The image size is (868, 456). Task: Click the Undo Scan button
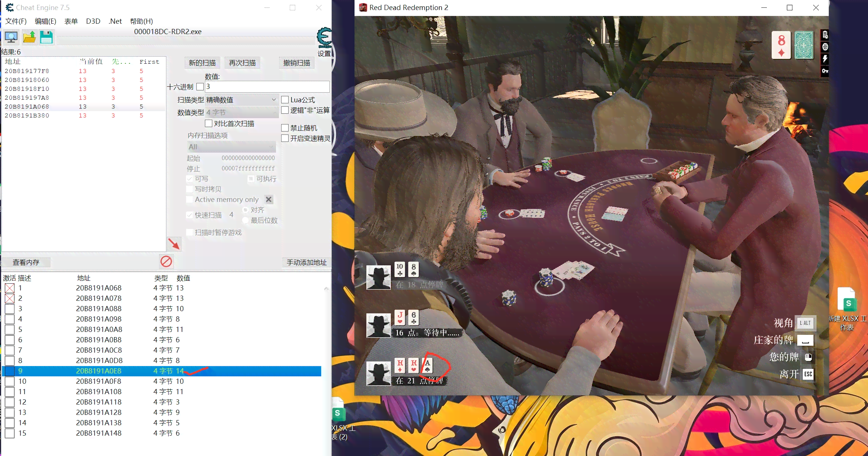coord(296,63)
